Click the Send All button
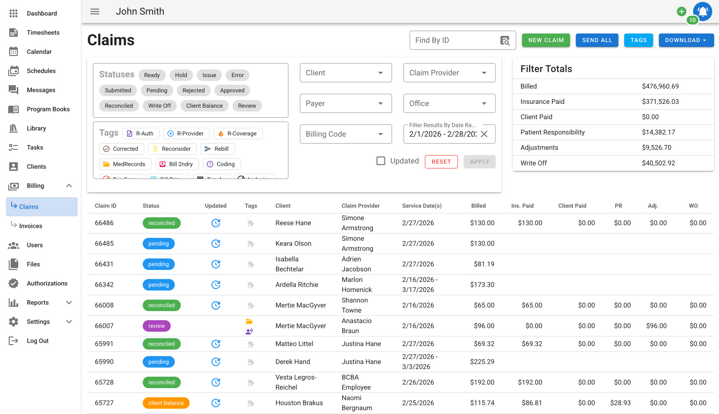The height and width of the screenshot is (414, 719). (x=597, y=40)
